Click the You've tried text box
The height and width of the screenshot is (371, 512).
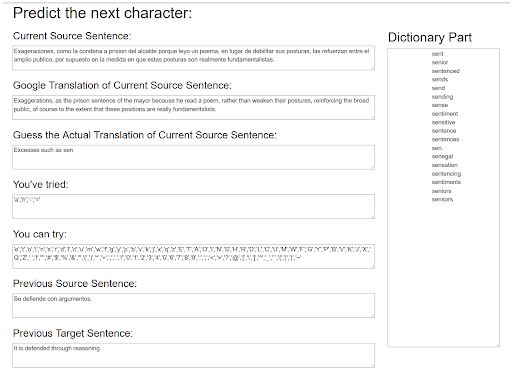click(193, 207)
